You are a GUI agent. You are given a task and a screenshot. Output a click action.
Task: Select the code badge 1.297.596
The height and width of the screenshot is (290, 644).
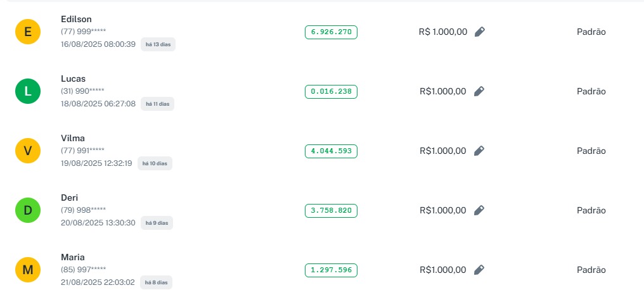click(331, 270)
